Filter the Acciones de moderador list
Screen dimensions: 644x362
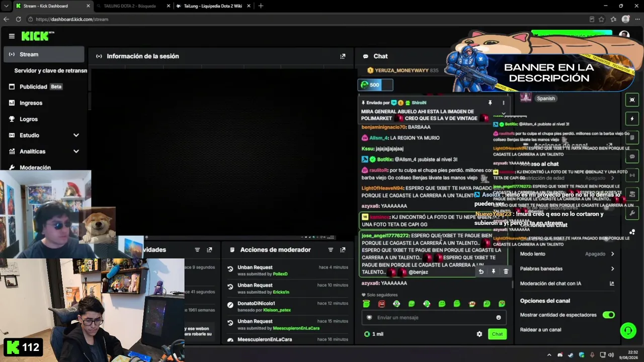tap(331, 250)
